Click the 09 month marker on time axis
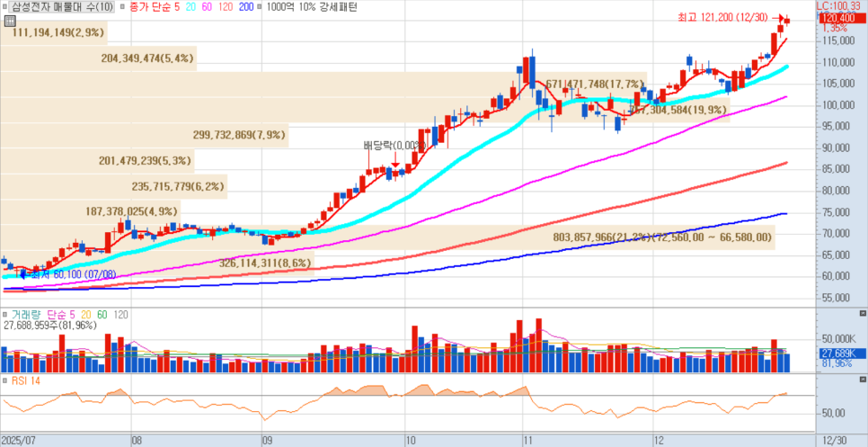The width and height of the screenshot is (868, 447). (266, 441)
